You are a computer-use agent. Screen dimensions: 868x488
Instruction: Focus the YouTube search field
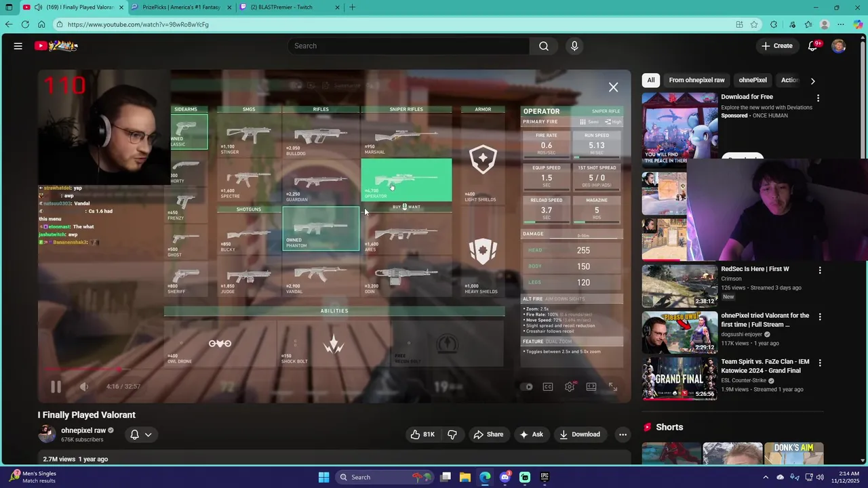(408, 46)
